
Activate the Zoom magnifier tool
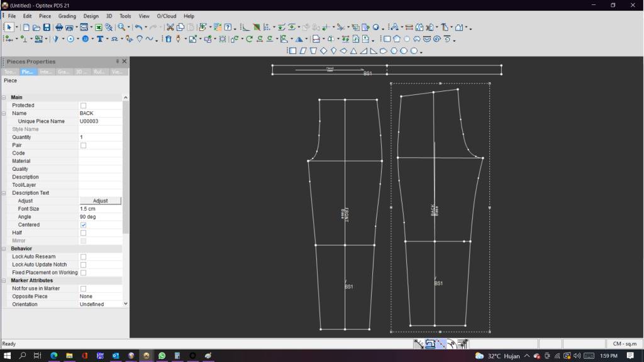[x=119, y=27]
